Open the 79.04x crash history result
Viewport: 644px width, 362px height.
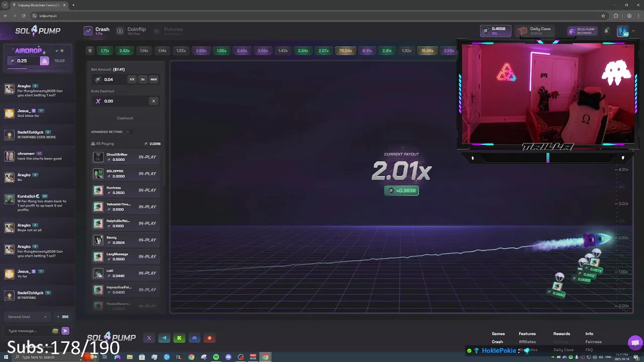[346, 51]
